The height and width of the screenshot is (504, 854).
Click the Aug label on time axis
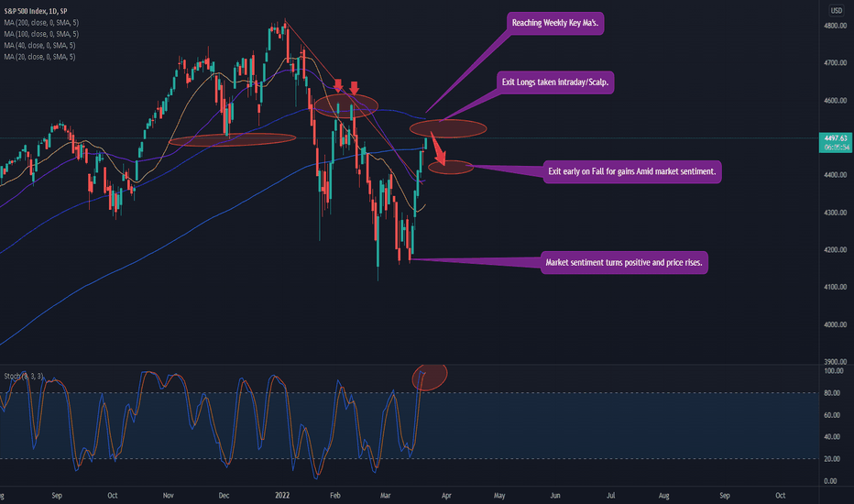click(x=664, y=495)
